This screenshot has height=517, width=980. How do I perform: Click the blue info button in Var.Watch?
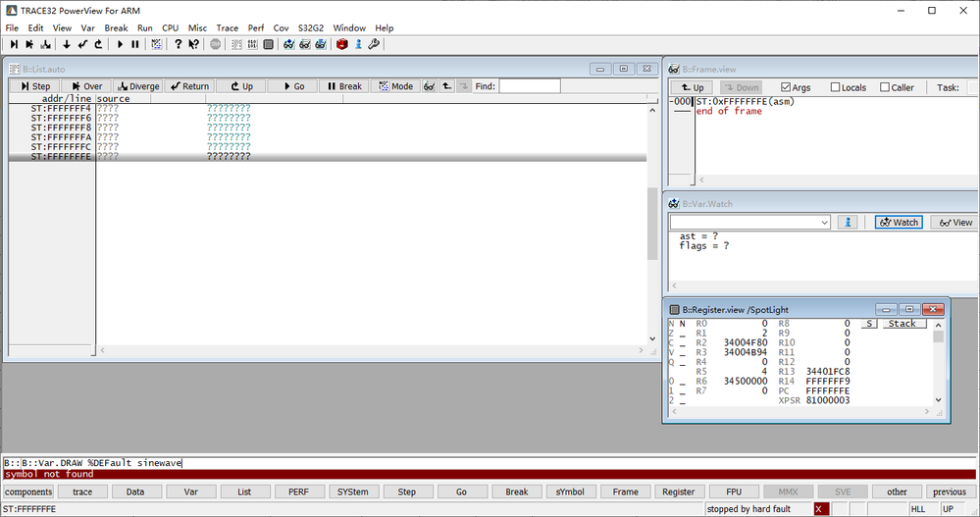click(849, 222)
